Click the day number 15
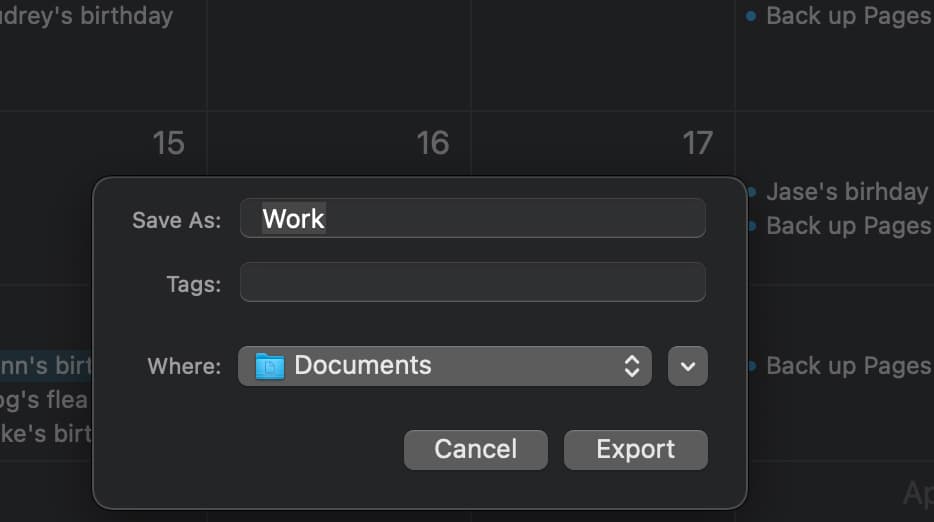The width and height of the screenshot is (934, 522). click(x=168, y=143)
